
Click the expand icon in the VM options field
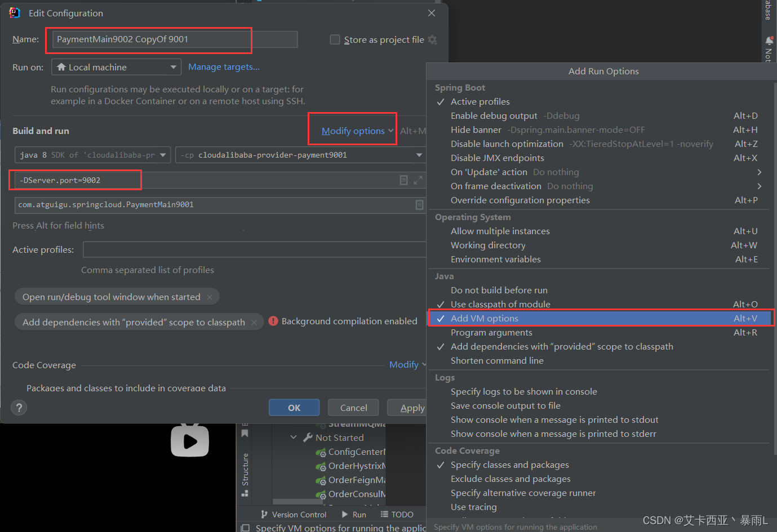pos(418,180)
